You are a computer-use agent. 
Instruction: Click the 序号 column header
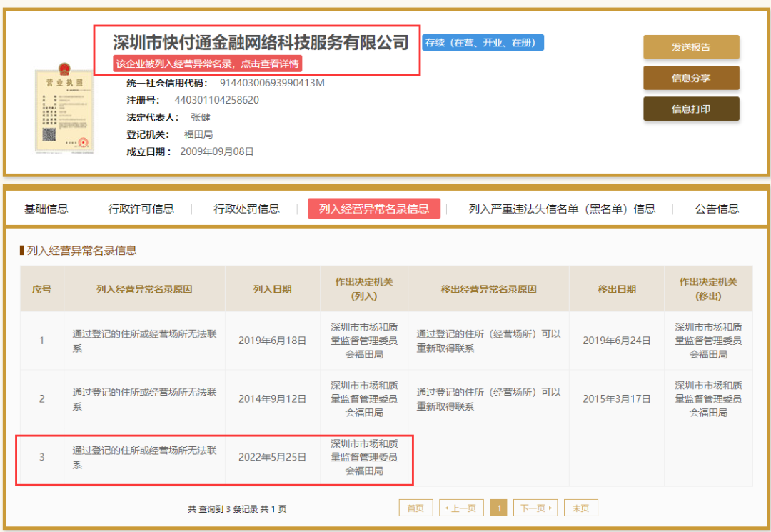click(42, 289)
